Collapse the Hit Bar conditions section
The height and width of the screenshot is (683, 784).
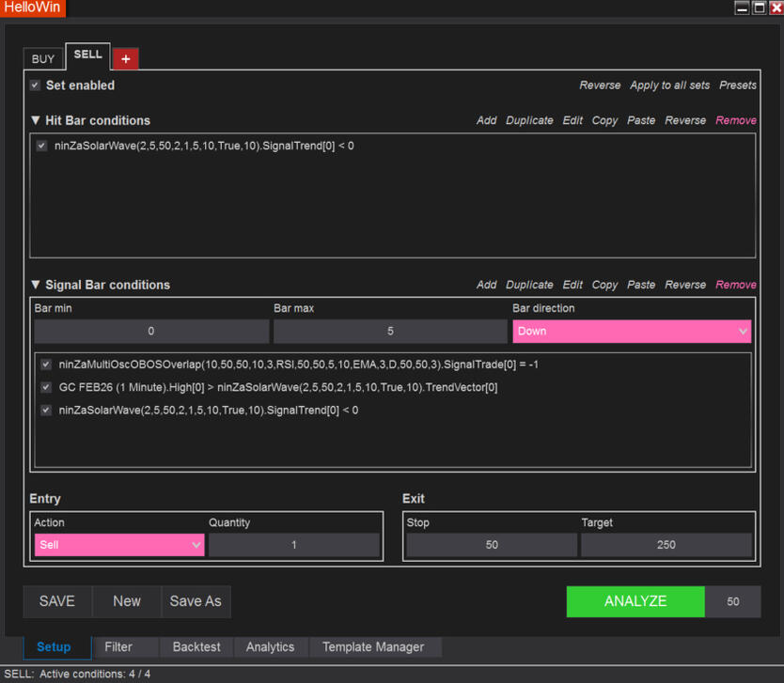click(x=36, y=121)
